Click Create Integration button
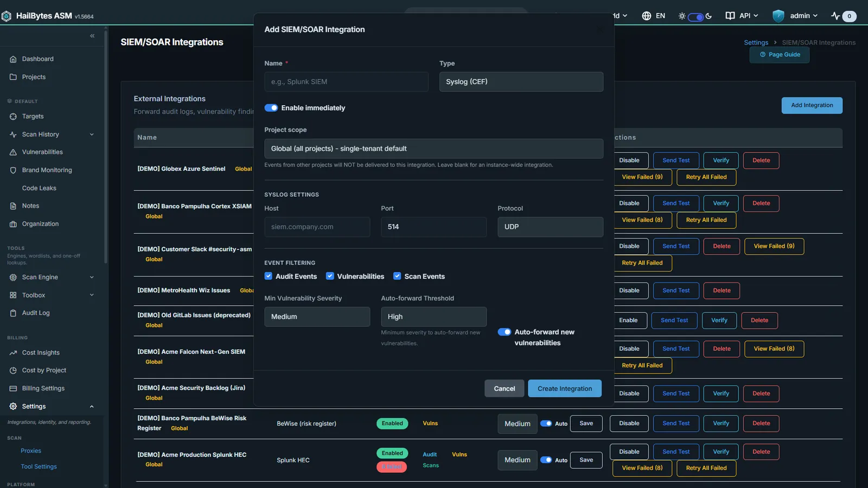This screenshot has height=488, width=868. (565, 389)
